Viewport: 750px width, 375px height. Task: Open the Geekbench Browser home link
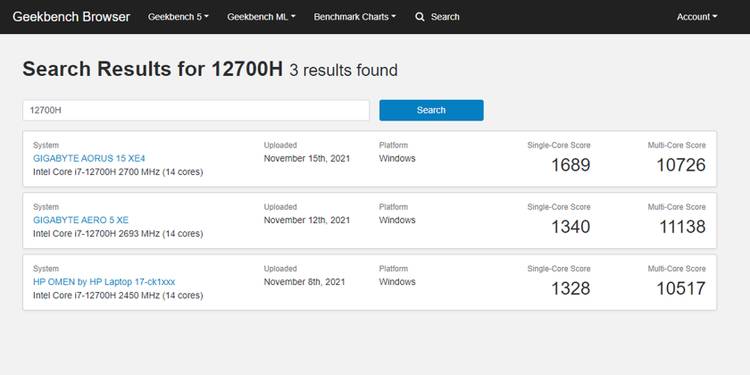pos(71,17)
